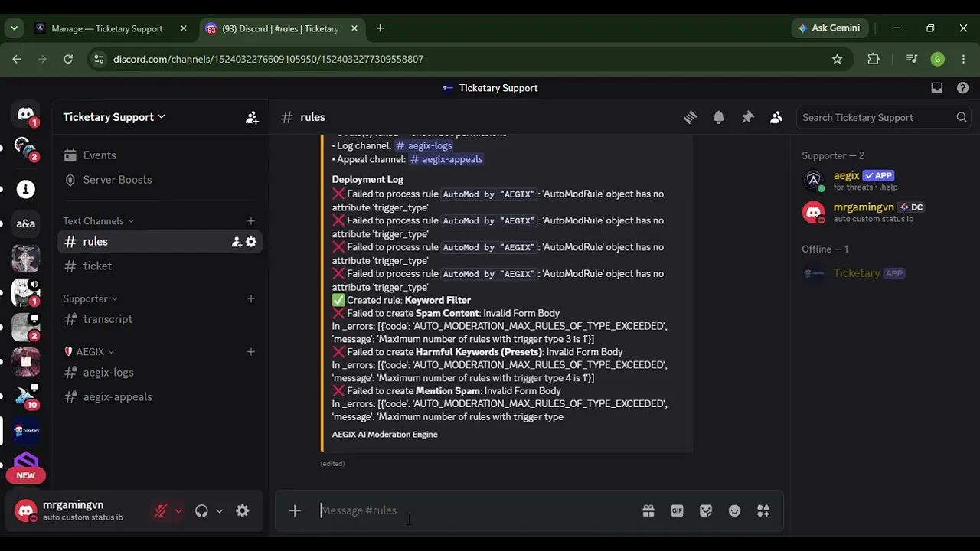
Task: Open mrgamingvn member profile in list
Action: pyautogui.click(x=884, y=213)
